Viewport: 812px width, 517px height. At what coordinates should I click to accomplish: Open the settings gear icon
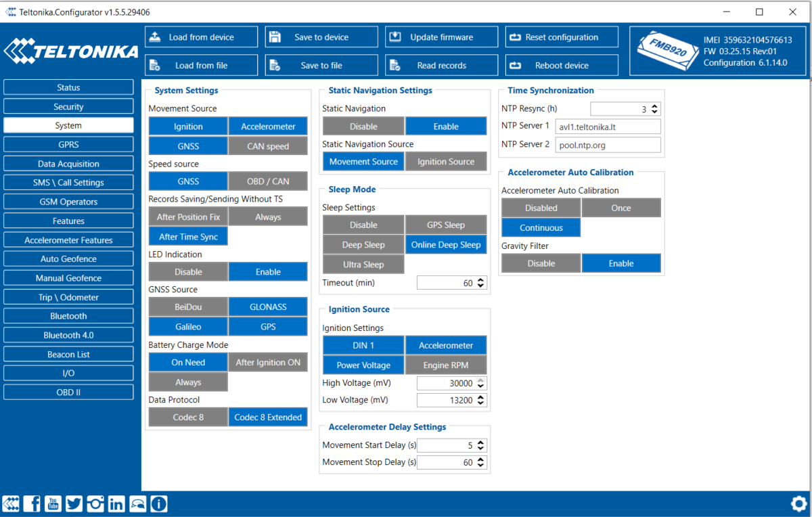point(798,503)
